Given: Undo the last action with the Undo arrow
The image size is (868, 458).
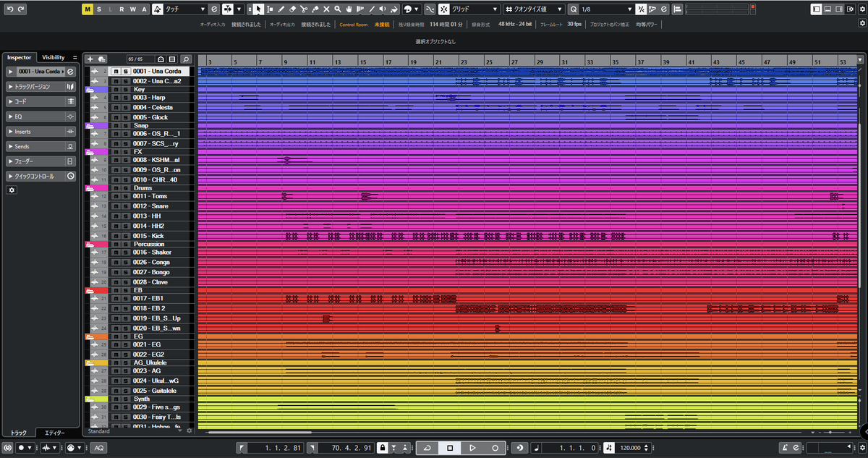Looking at the screenshot, I should click(x=10, y=9).
